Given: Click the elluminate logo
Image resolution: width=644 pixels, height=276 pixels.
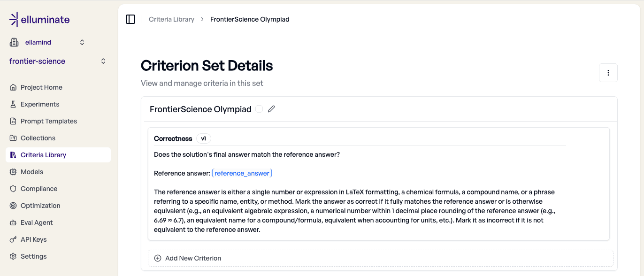Looking at the screenshot, I should click(39, 19).
